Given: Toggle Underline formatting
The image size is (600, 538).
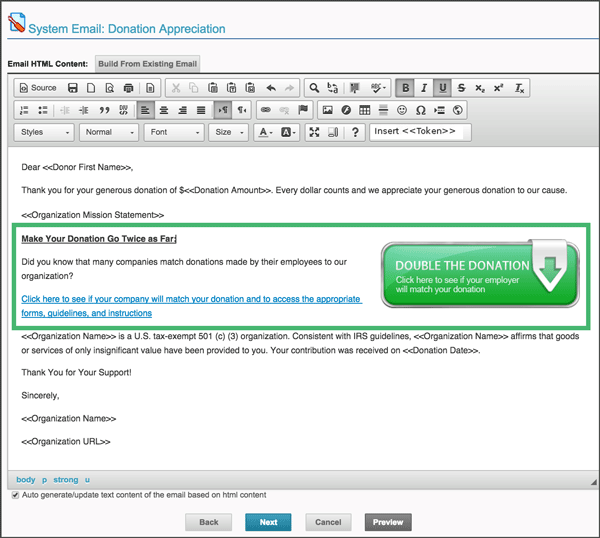Looking at the screenshot, I should [x=443, y=88].
